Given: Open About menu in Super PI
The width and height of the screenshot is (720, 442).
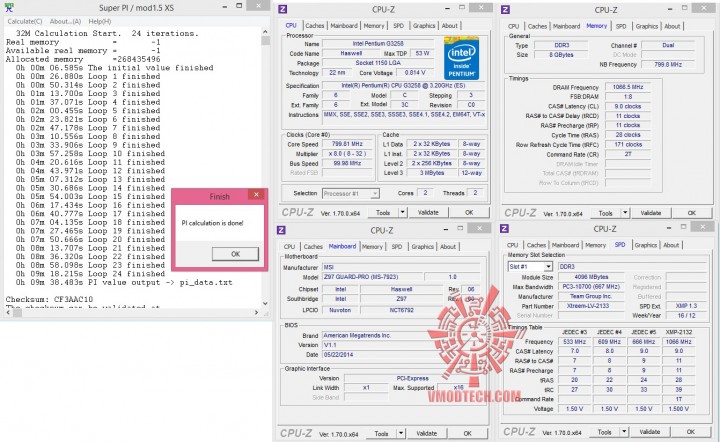Looking at the screenshot, I should 65,22.
